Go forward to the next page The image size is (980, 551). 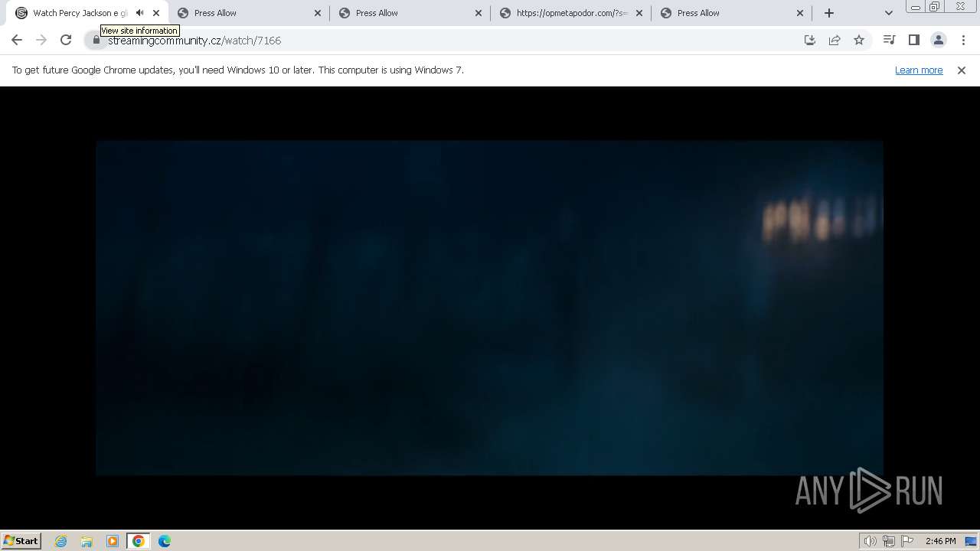coord(41,40)
